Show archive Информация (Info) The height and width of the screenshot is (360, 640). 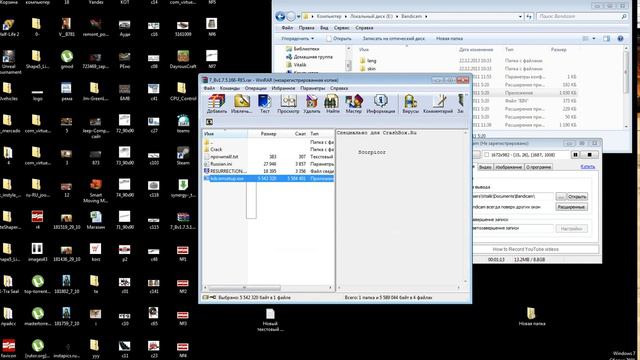(380, 104)
